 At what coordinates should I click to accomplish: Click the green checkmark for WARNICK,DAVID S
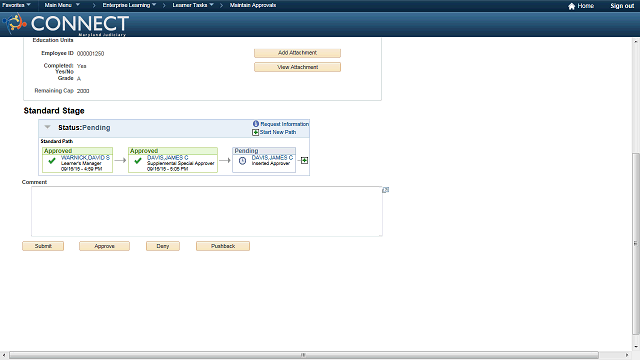pyautogui.click(x=52, y=161)
